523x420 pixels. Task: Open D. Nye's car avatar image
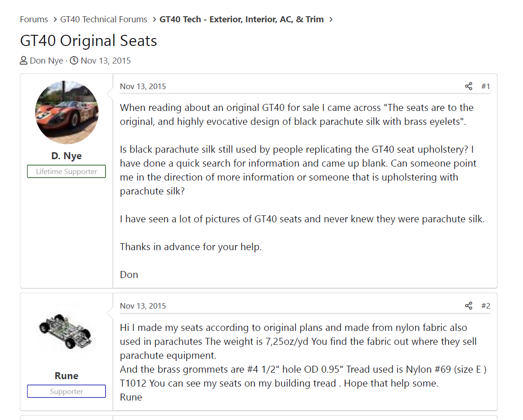pyautogui.click(x=67, y=112)
